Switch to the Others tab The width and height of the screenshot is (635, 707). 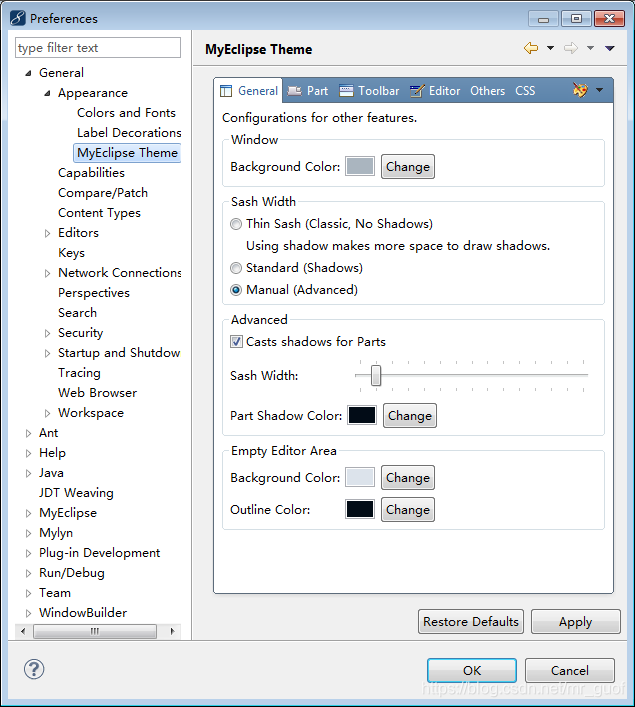point(488,91)
